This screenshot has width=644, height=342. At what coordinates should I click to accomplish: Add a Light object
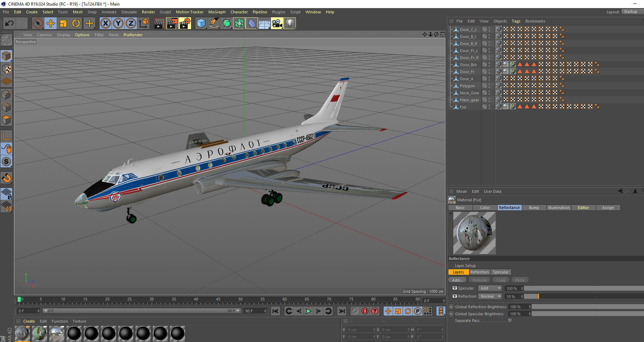[290, 24]
